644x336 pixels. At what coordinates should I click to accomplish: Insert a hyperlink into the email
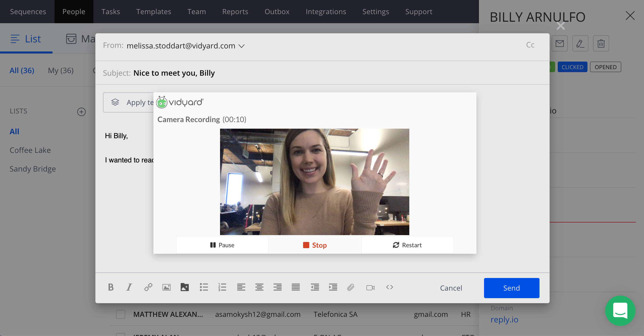click(148, 287)
